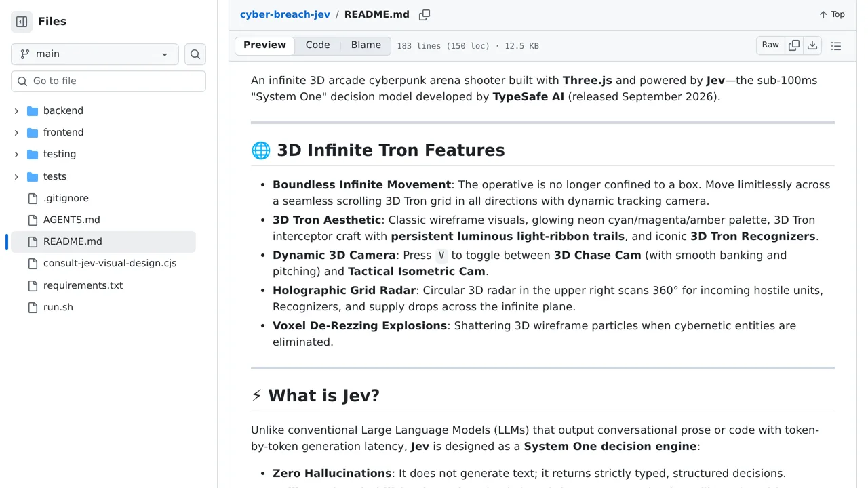This screenshot has height=488, width=868.
Task: Click the 'System One decision engine' bold text
Action: point(610,447)
